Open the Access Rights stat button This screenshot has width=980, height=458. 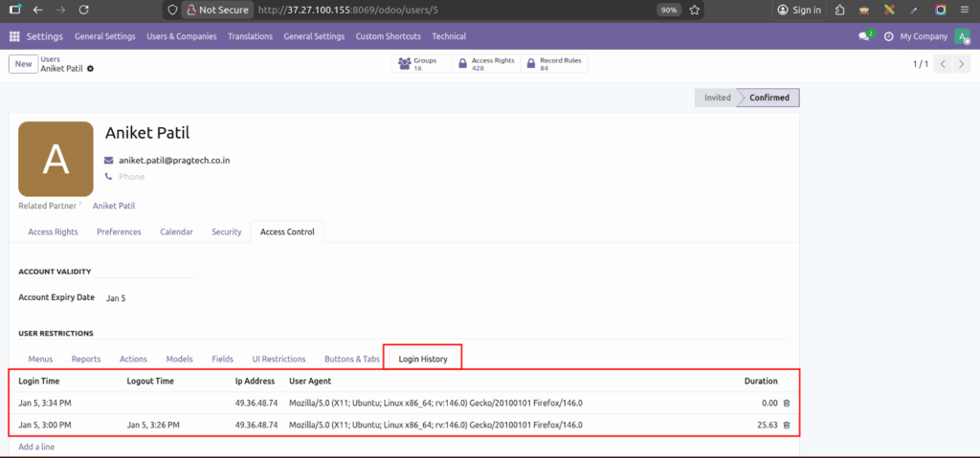pos(485,64)
